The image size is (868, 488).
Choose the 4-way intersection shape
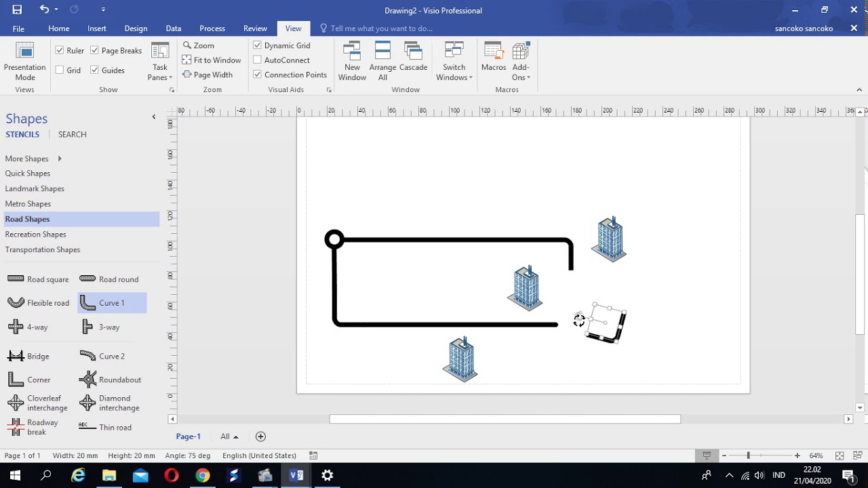27,327
